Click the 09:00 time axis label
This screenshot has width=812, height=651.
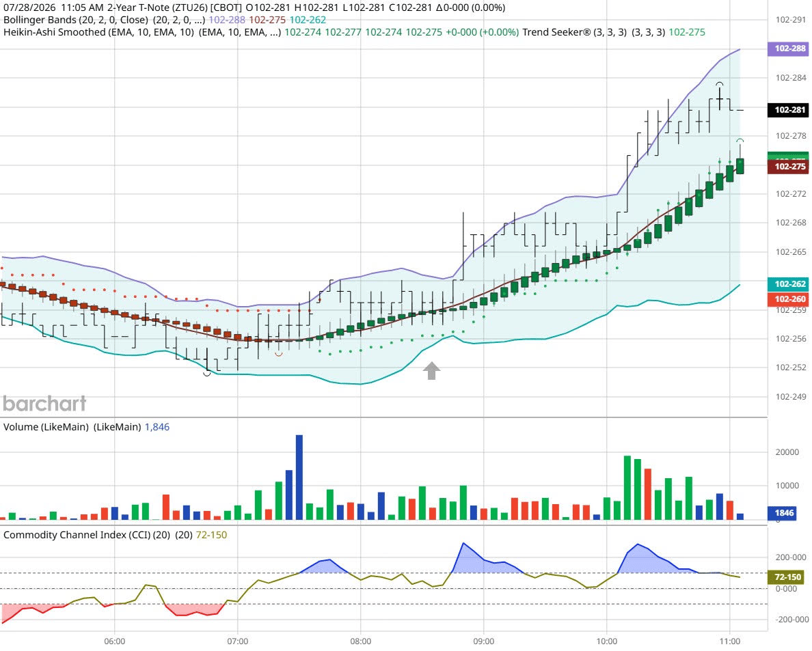484,641
